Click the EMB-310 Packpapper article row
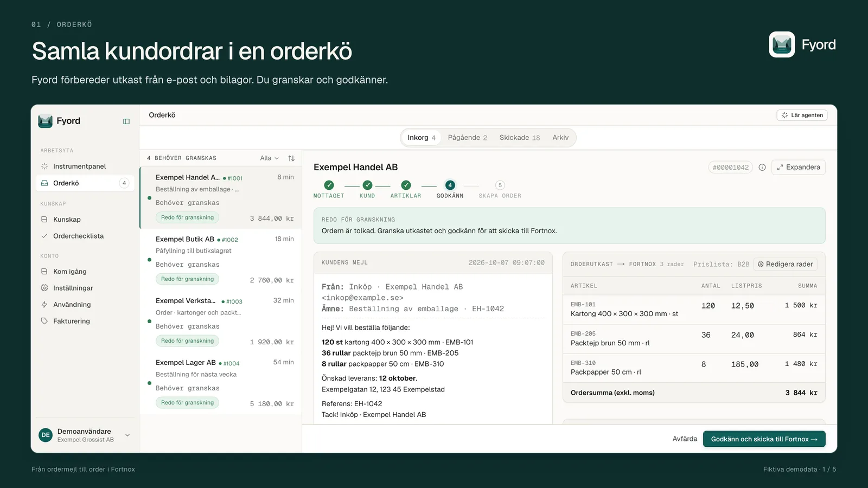Image resolution: width=868 pixels, height=488 pixels. [x=694, y=368]
